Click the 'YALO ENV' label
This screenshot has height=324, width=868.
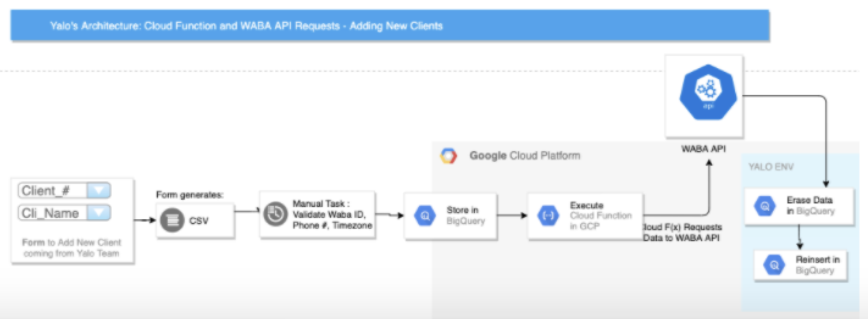(771, 167)
